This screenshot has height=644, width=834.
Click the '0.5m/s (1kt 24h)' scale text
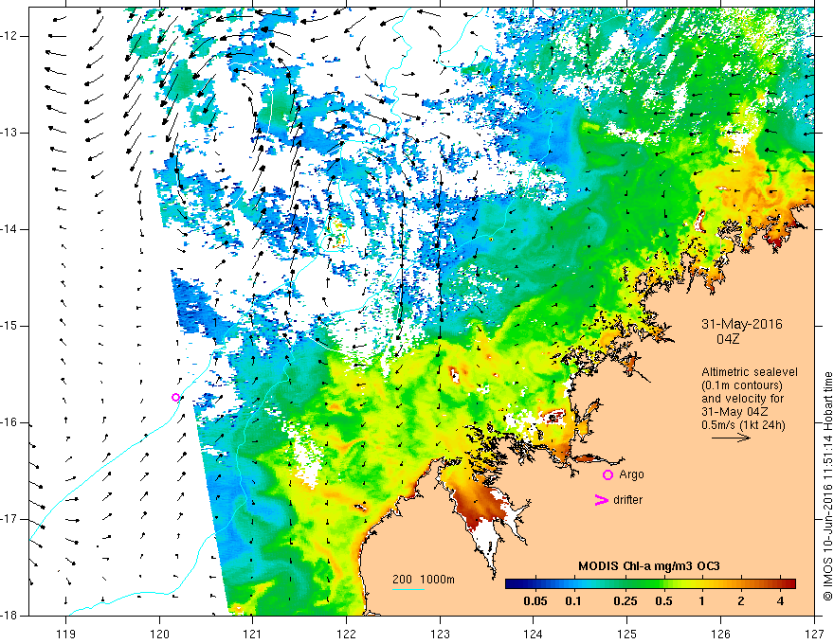[744, 425]
